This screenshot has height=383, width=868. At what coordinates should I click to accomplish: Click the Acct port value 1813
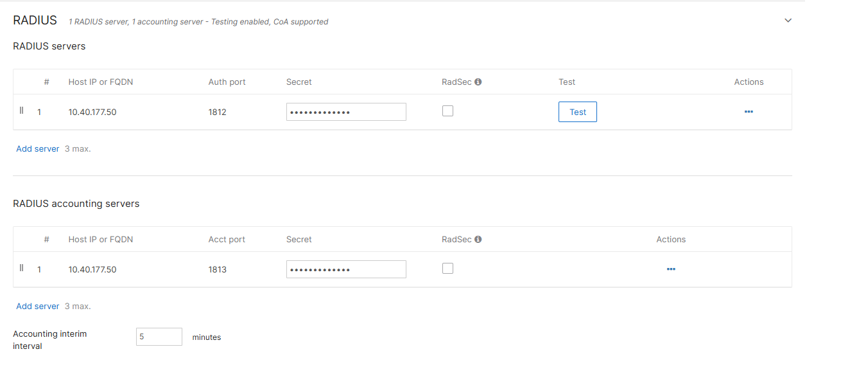218,269
